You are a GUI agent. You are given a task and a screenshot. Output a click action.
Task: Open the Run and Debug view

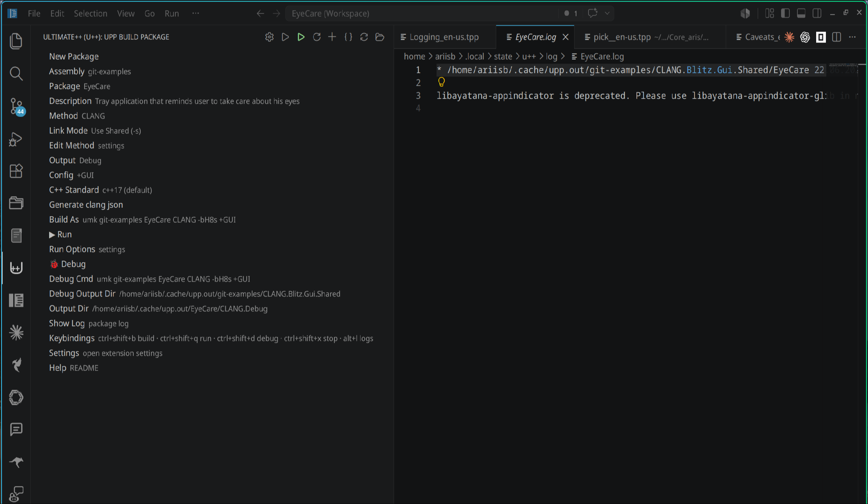click(x=16, y=139)
